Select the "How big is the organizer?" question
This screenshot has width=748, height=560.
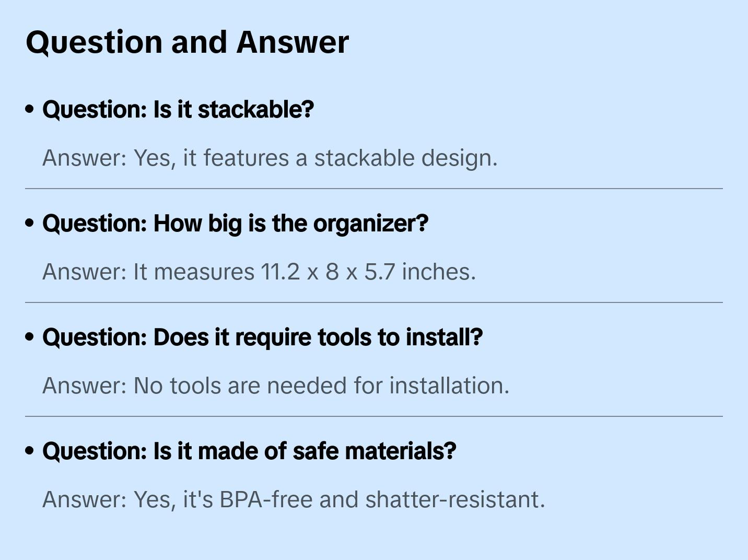tap(235, 223)
